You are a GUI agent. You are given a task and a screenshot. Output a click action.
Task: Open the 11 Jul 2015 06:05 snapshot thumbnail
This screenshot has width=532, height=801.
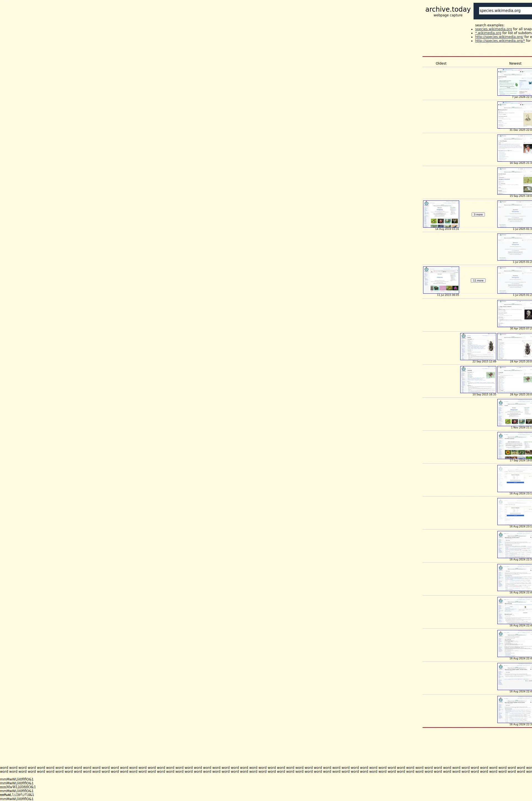[x=441, y=280]
